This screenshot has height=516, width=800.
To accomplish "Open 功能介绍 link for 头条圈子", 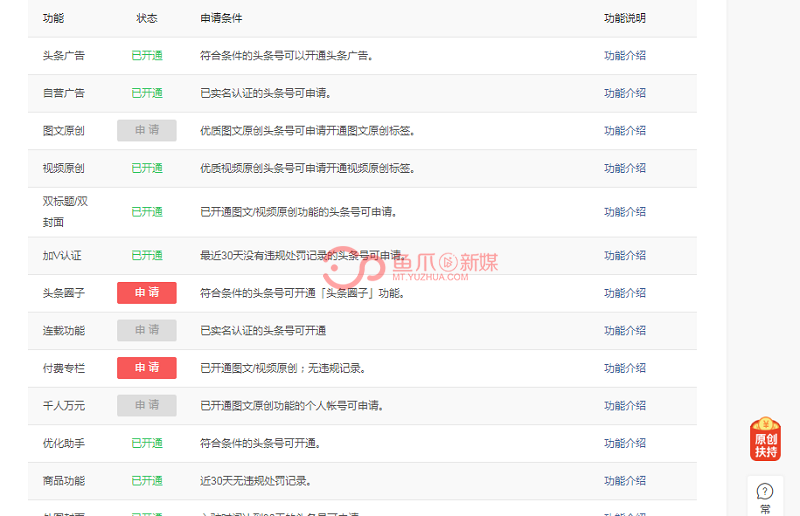I will click(x=625, y=293).
